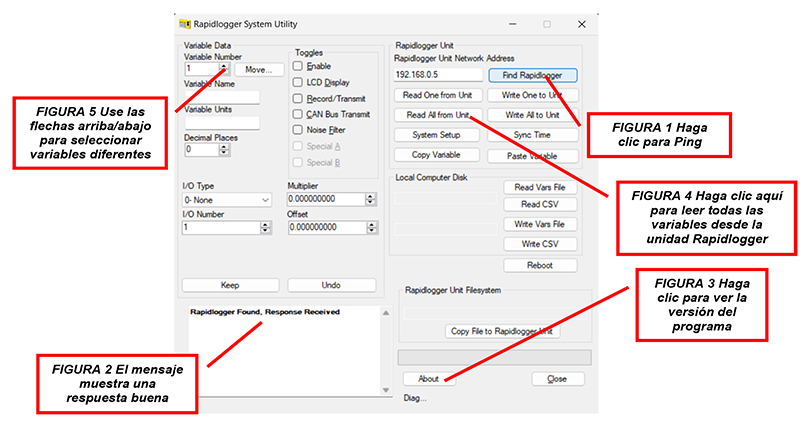The image size is (800, 432).
Task: Click Write Vars File button
Action: [540, 224]
